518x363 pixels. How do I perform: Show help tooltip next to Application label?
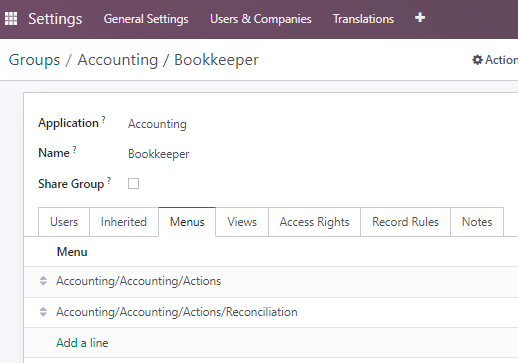coord(104,119)
